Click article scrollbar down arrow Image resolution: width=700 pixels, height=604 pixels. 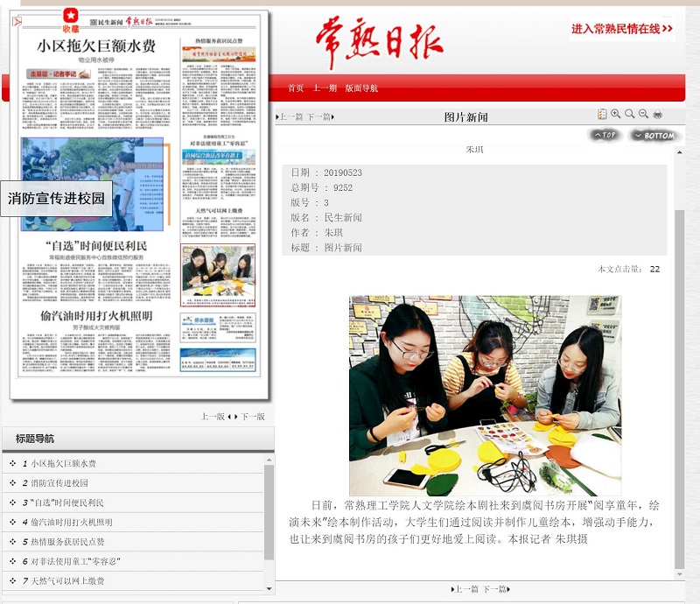(680, 574)
